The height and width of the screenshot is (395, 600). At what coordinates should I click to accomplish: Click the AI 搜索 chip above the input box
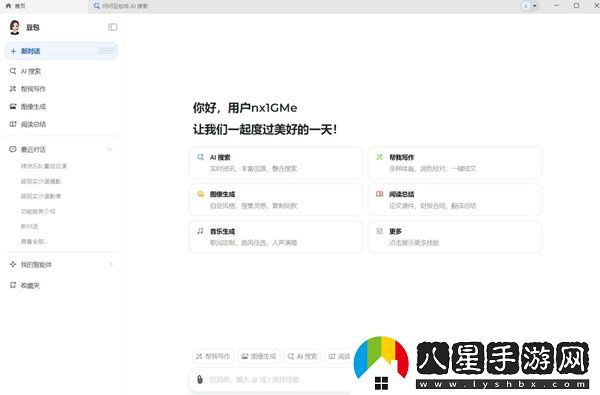[x=302, y=356]
